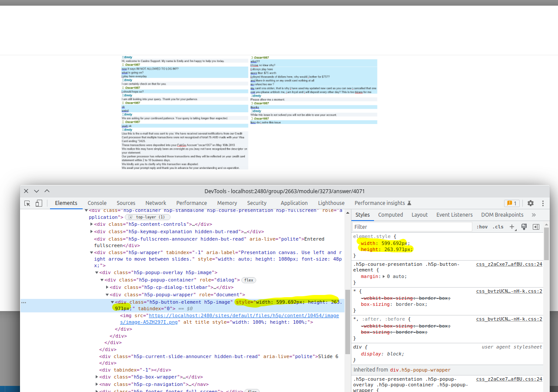Collapse the h5p-popup-container div node
The height and width of the screenshot is (392, 558).
pos(102,280)
